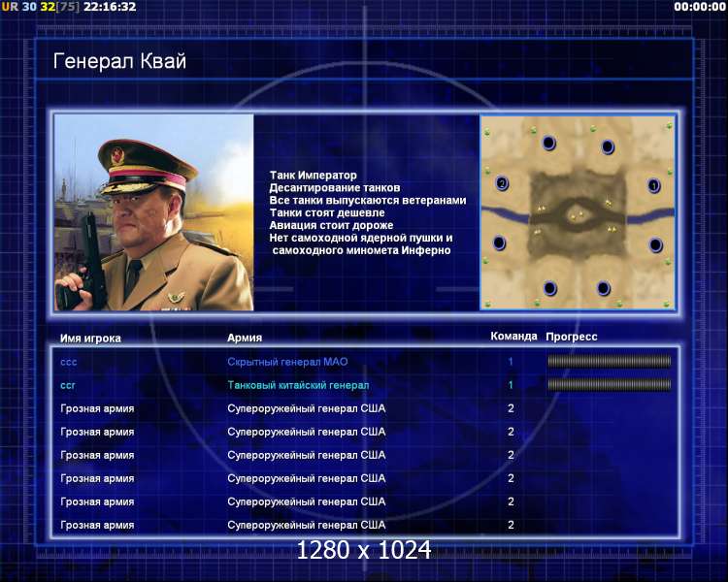Viewport: 728px width, 582px height.
Task: Click start position marker 2 on the minimap
Action: pos(502,183)
